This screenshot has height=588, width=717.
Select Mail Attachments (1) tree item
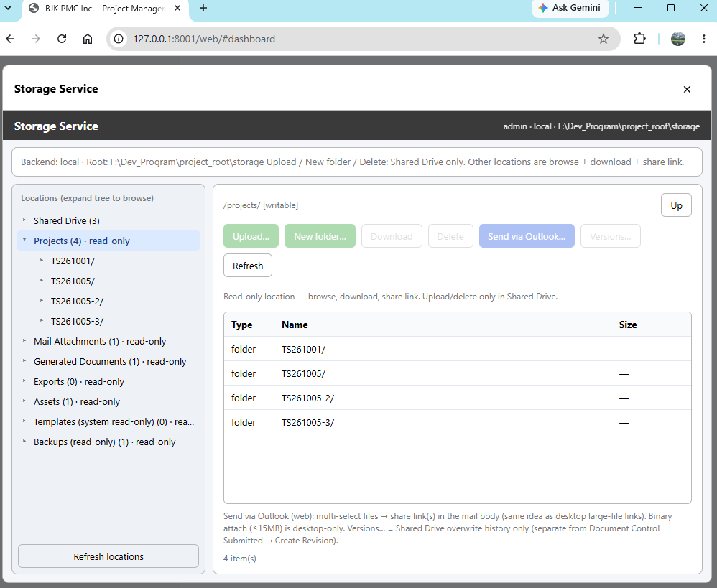point(100,341)
